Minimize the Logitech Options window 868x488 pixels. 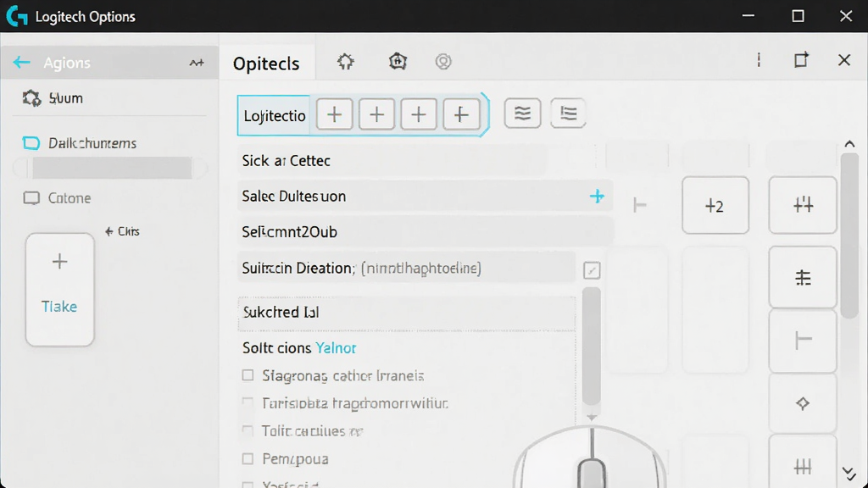pos(748,16)
